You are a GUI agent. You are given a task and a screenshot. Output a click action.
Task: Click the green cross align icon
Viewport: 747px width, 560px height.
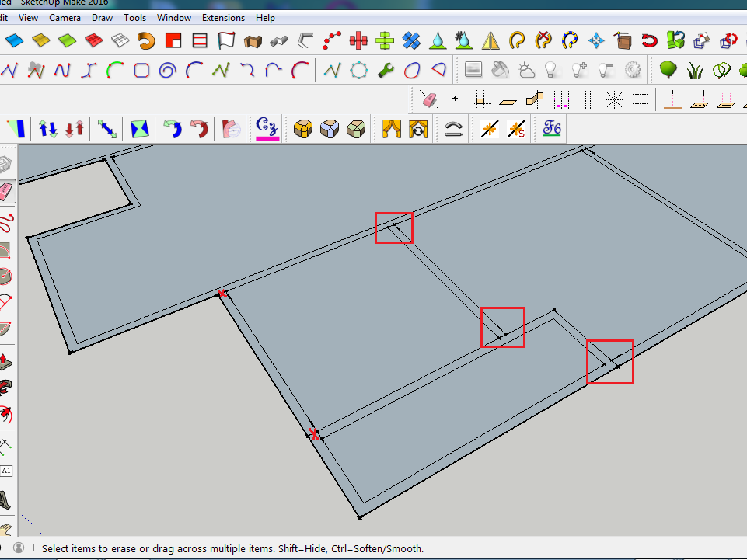[385, 40]
